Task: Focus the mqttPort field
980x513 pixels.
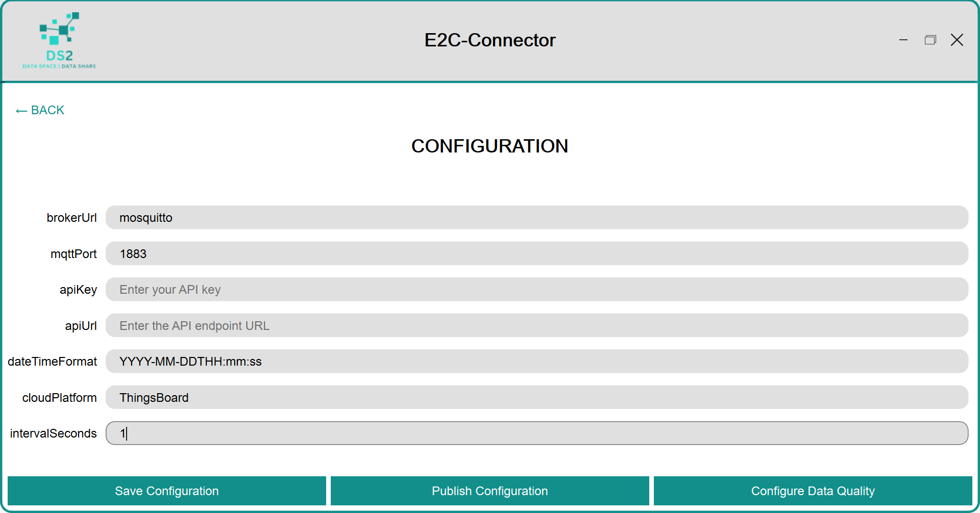Action: 536,253
